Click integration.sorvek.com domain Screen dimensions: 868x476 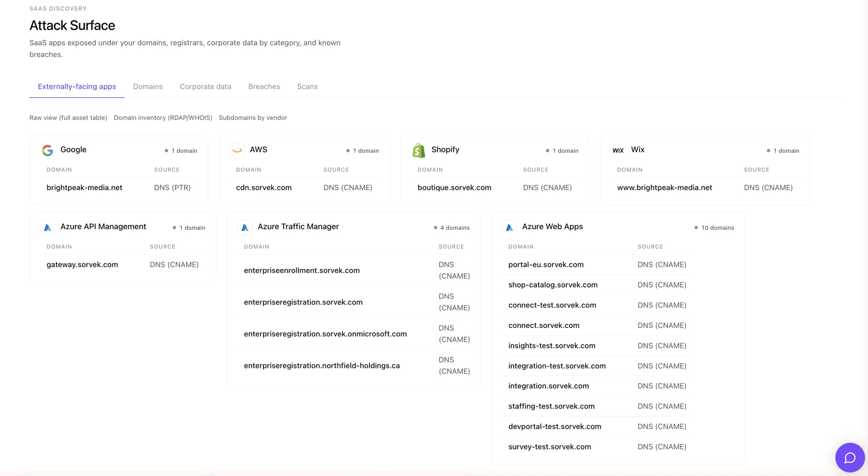click(x=549, y=386)
